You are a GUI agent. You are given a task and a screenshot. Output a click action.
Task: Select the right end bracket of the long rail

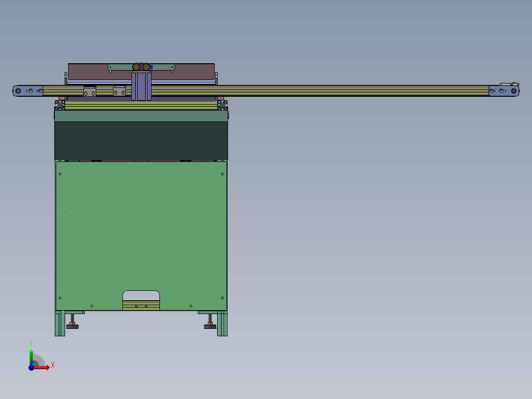pyautogui.click(x=504, y=91)
